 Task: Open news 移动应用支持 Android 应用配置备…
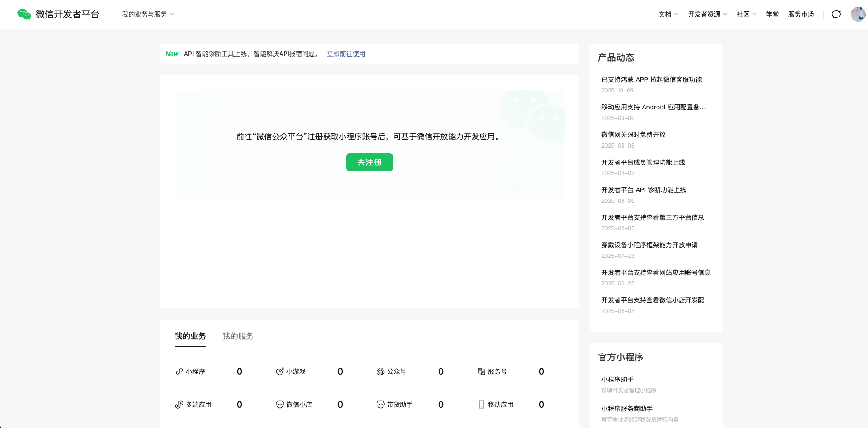tap(653, 107)
